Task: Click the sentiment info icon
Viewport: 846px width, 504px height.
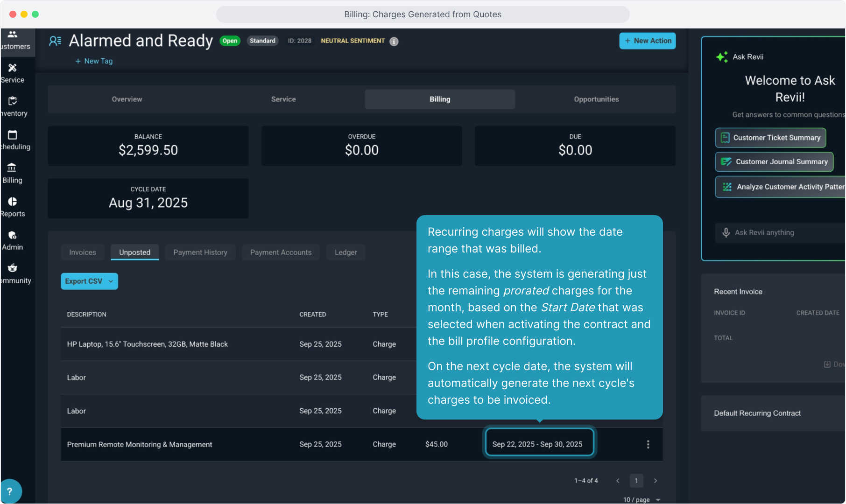Action: [394, 42]
